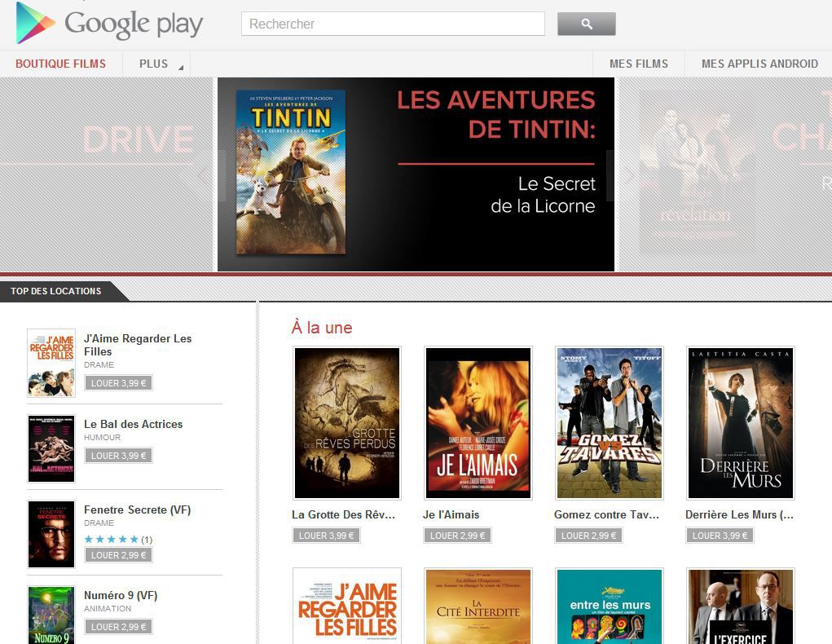This screenshot has height=644, width=832.
Task: Rent J'Aime Regarder Les Filles for 3,99 €
Action: click(118, 383)
